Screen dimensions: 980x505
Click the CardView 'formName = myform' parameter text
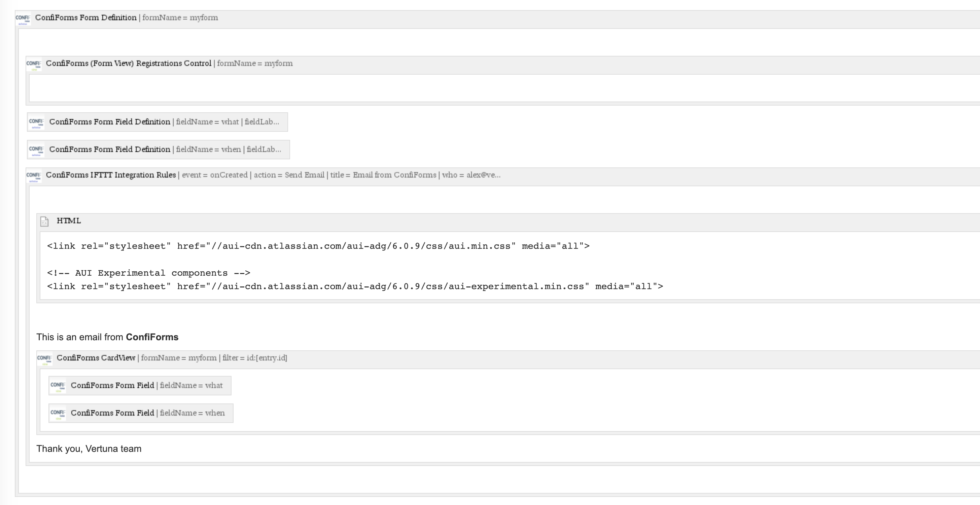click(179, 358)
